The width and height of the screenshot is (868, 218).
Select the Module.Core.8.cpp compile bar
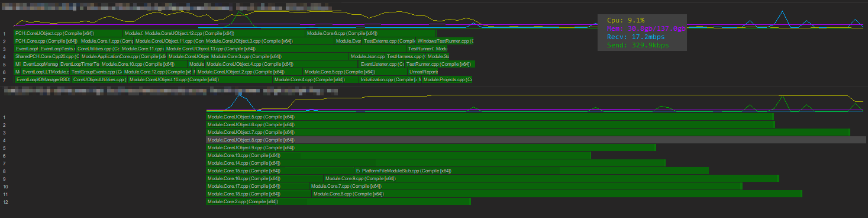pos(557,194)
